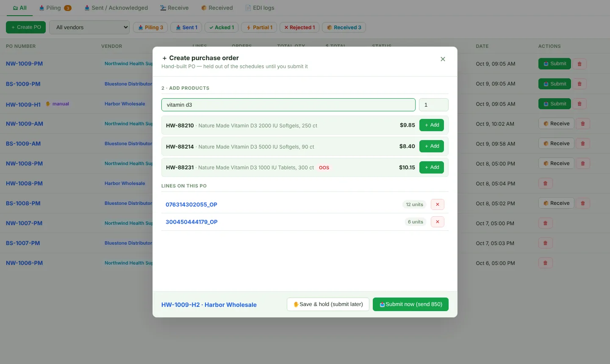Click Submit now (send 850)

(x=410, y=304)
